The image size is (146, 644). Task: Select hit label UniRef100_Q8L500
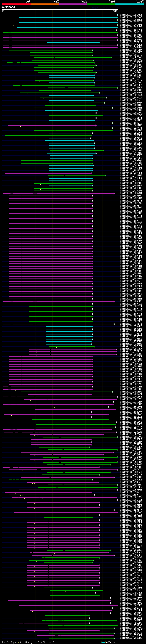point(131,82)
